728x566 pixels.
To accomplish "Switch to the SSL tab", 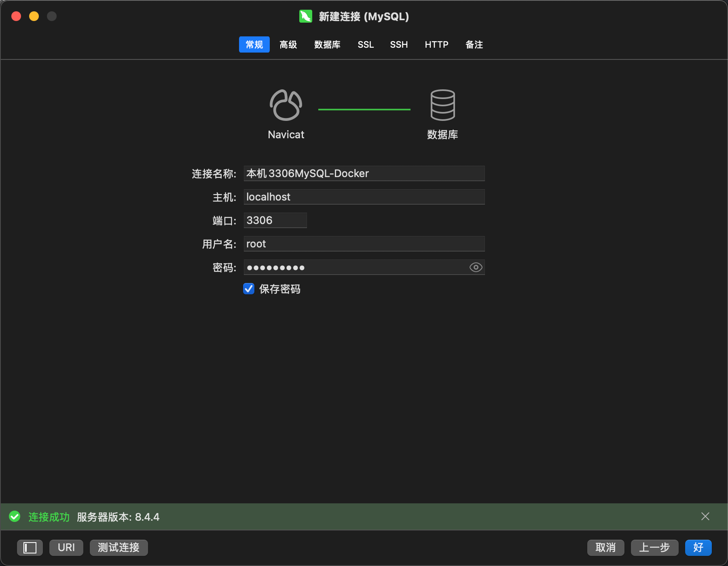I will coord(366,44).
